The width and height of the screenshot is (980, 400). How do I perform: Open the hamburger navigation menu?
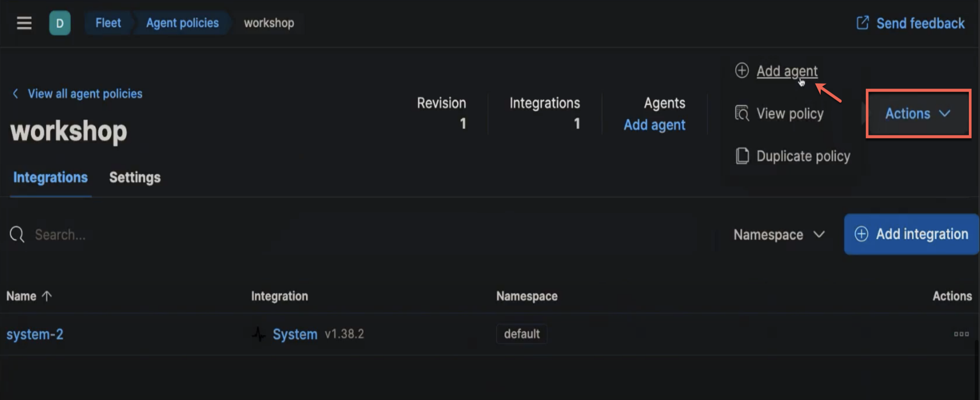(24, 23)
